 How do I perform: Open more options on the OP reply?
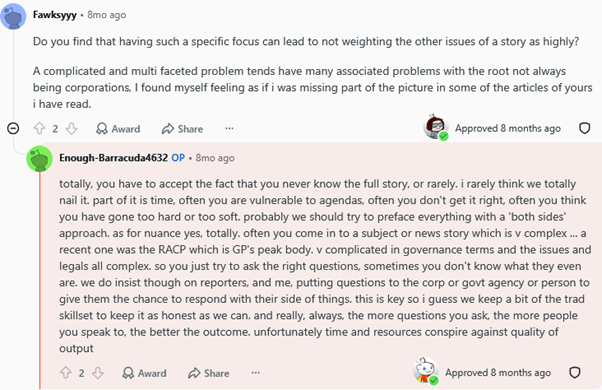click(x=256, y=372)
